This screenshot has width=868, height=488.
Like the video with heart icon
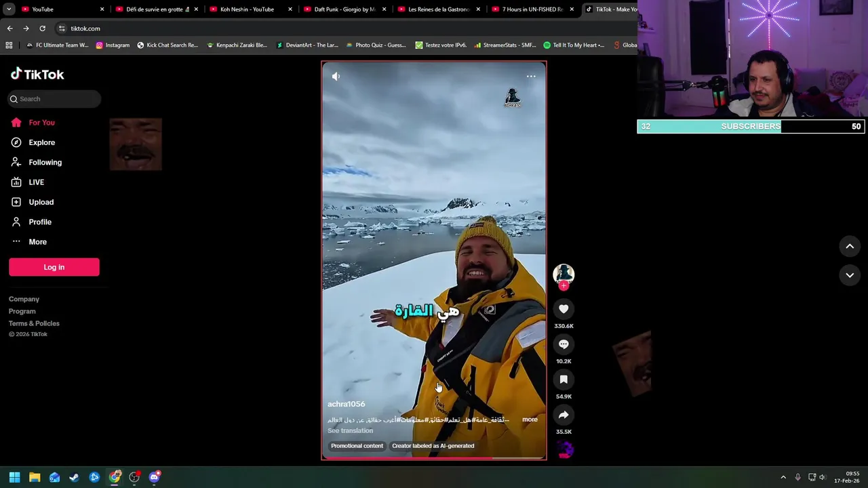point(564,309)
